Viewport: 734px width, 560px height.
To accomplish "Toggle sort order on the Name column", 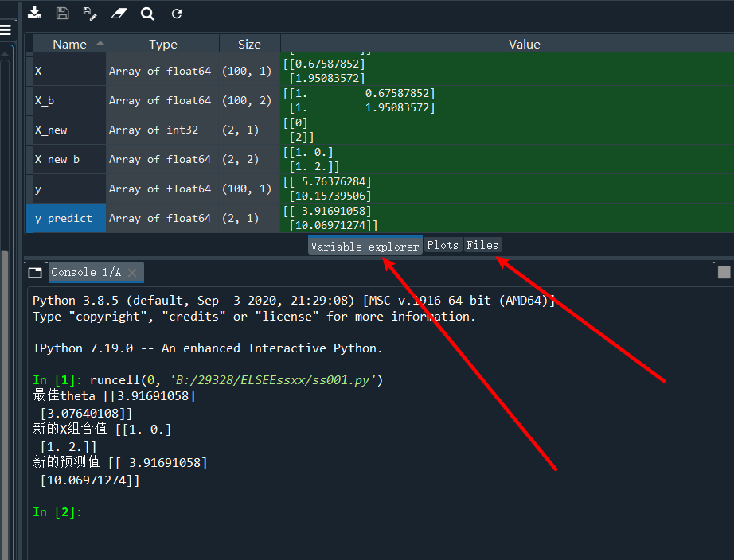I will click(70, 44).
